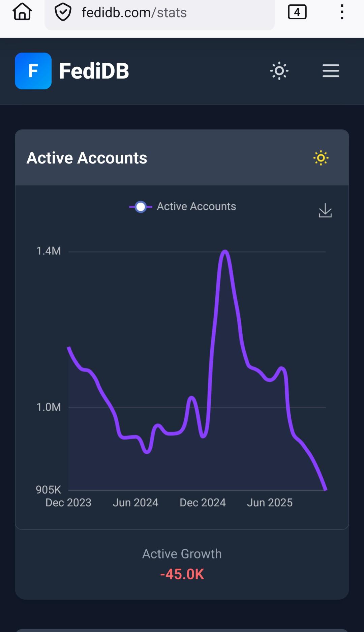This screenshot has width=364, height=632.
Task: Tap the shield site security icon
Action: point(63,12)
